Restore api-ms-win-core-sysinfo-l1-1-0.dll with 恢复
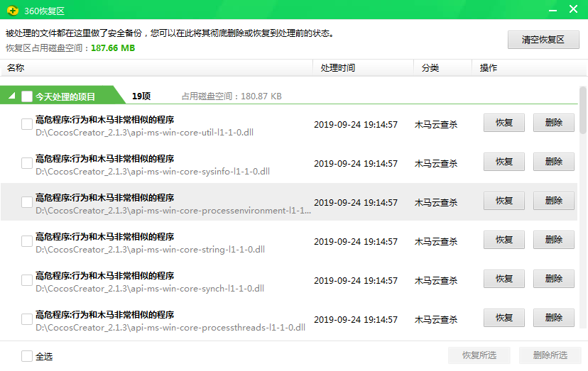The width and height of the screenshot is (588, 371). [504, 162]
